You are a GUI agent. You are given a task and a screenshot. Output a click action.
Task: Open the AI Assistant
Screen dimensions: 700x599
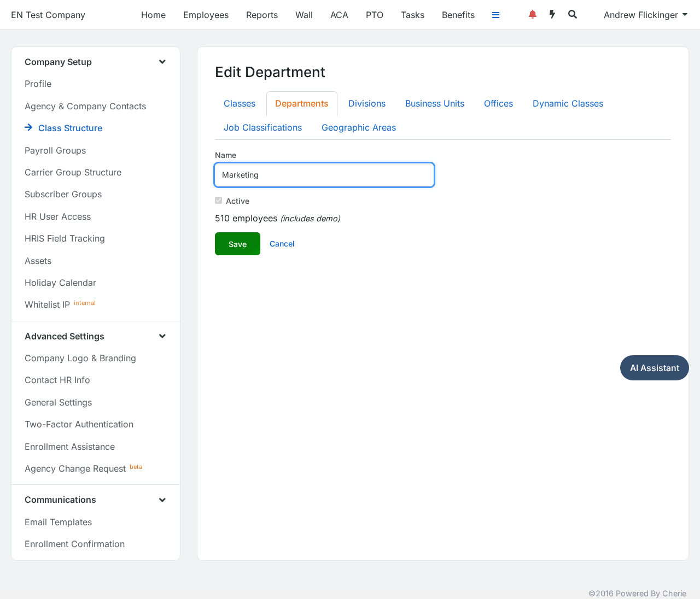654,368
